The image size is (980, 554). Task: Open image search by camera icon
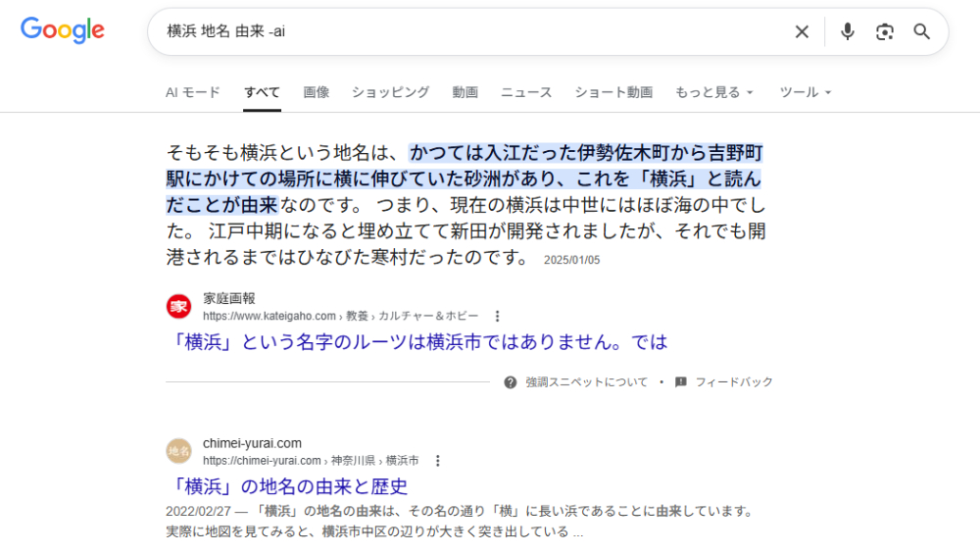pyautogui.click(x=884, y=32)
